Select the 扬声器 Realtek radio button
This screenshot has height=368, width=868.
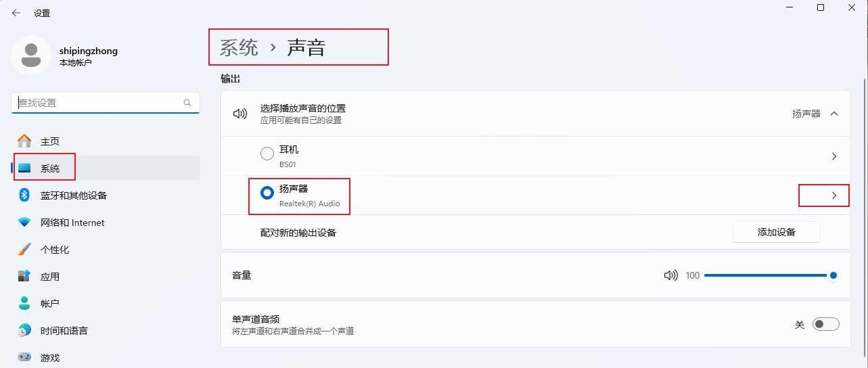point(267,193)
